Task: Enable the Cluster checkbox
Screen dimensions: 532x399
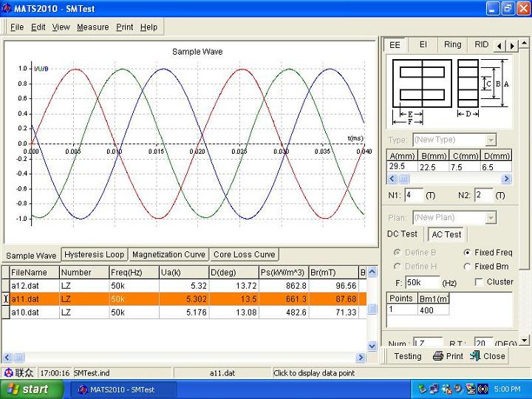Action: click(x=479, y=282)
